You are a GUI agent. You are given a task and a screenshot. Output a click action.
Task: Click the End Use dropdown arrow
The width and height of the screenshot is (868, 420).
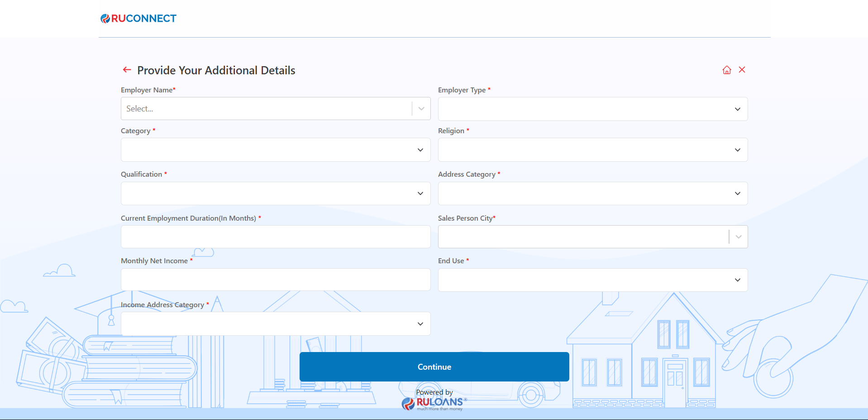[737, 280]
